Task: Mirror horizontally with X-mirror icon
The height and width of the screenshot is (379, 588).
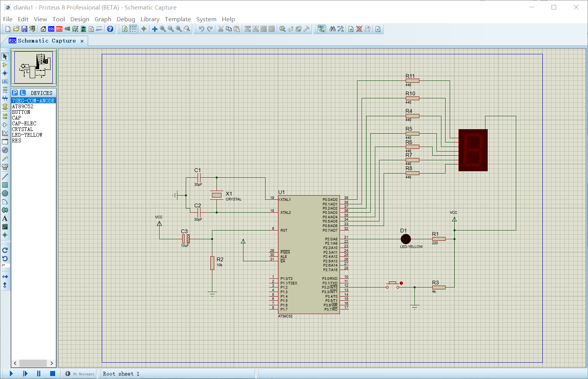Action: [5, 277]
